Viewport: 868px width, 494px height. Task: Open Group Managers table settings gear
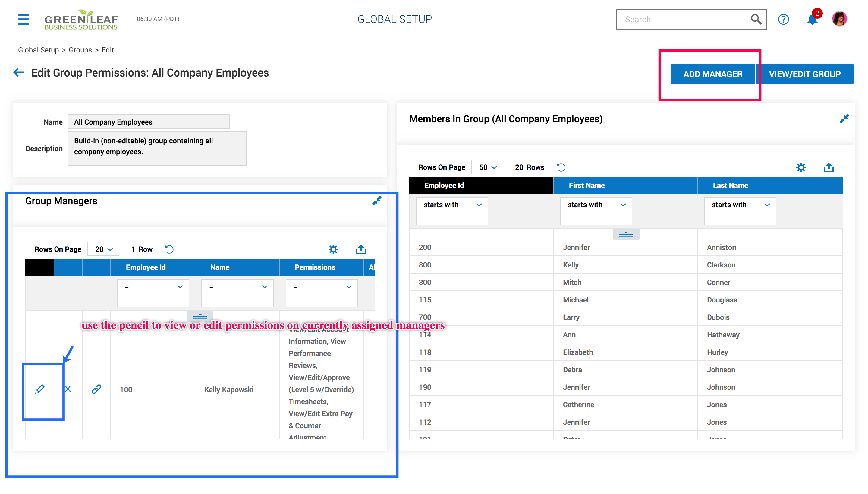click(333, 249)
